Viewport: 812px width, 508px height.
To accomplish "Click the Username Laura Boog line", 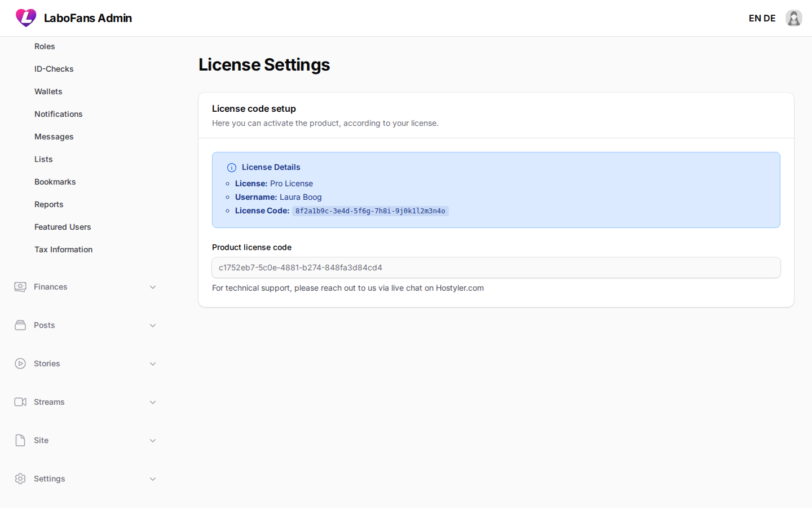I will pos(279,197).
